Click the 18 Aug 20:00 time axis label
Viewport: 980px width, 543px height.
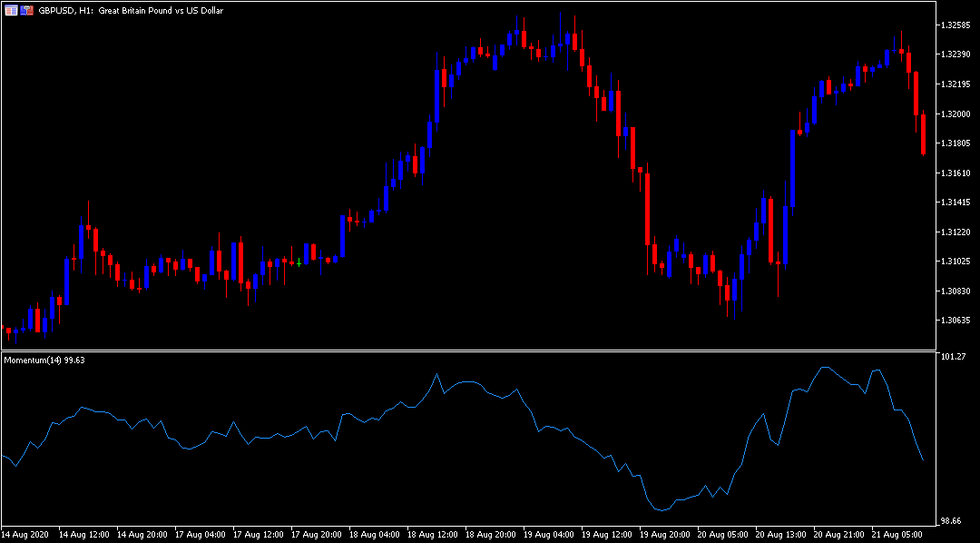[491, 535]
